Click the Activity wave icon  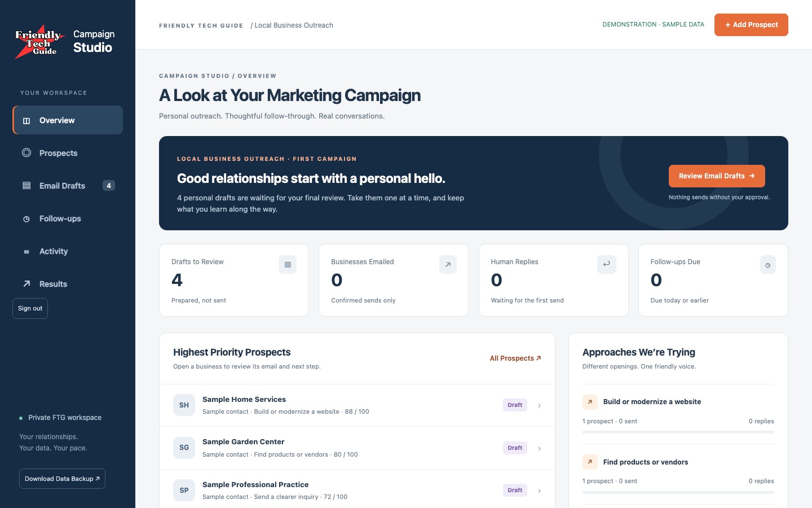coord(27,252)
